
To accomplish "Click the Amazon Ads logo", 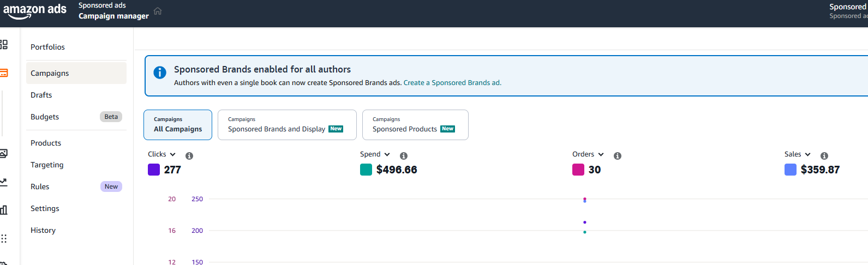I will [x=35, y=11].
